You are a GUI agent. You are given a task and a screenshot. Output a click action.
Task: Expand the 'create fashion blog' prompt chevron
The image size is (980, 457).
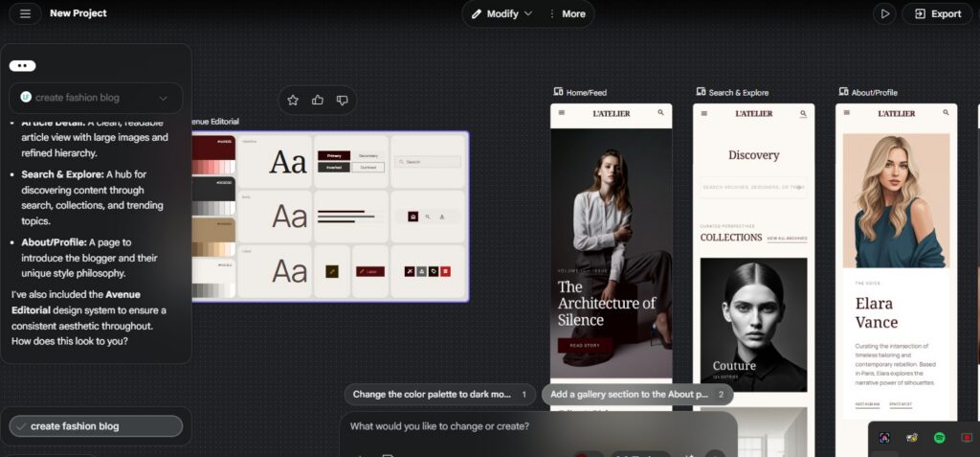[x=163, y=98]
